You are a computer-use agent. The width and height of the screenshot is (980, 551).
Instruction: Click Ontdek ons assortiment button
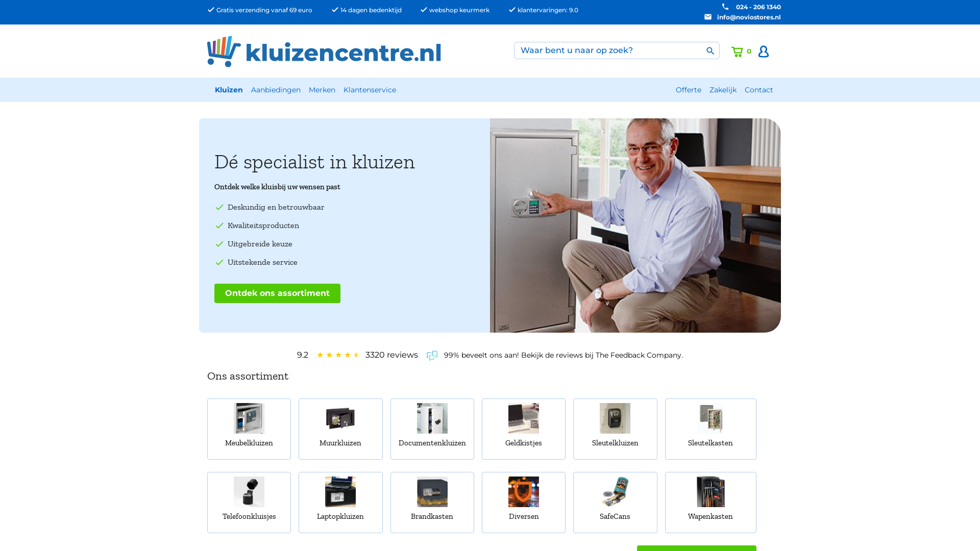point(277,293)
